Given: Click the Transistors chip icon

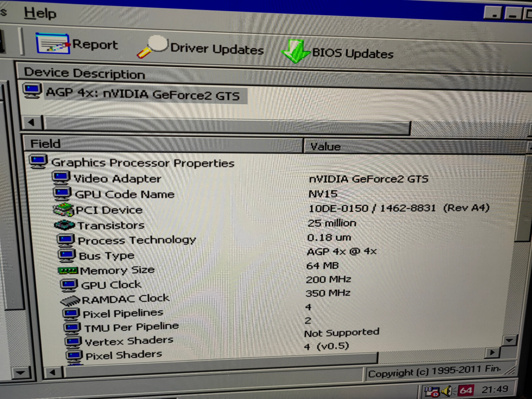Looking at the screenshot, I should [65, 225].
